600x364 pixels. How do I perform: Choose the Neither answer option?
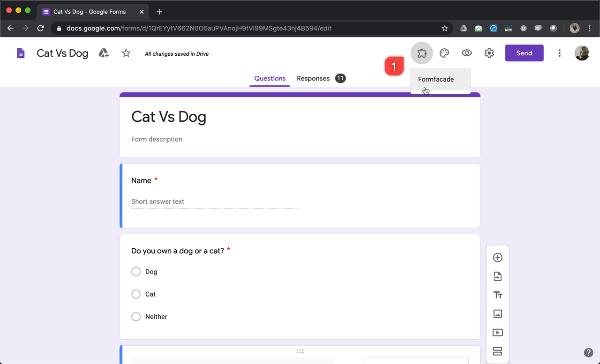point(136,316)
